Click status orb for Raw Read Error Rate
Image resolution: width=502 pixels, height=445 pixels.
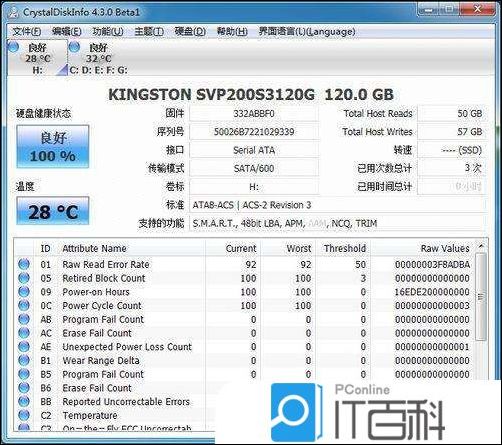pos(24,264)
